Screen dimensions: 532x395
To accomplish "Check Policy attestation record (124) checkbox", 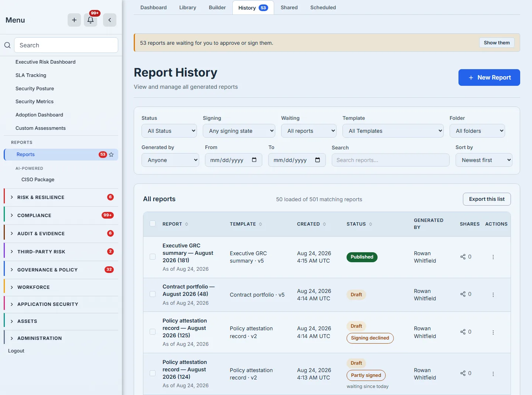I will (x=153, y=373).
